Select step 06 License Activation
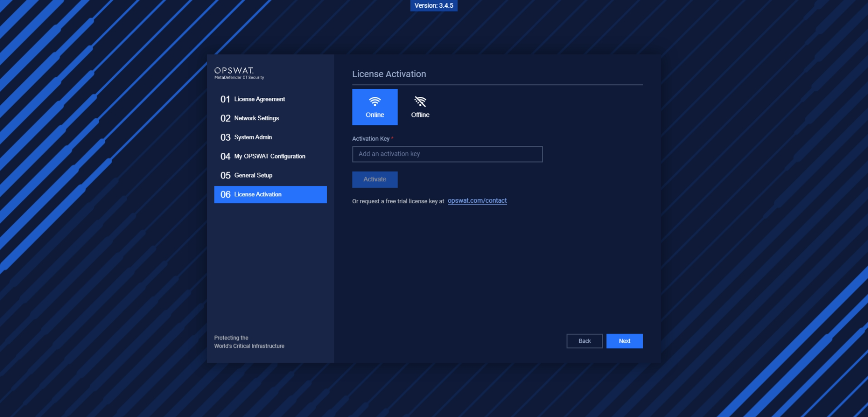The height and width of the screenshot is (417, 868). pyautogui.click(x=270, y=194)
